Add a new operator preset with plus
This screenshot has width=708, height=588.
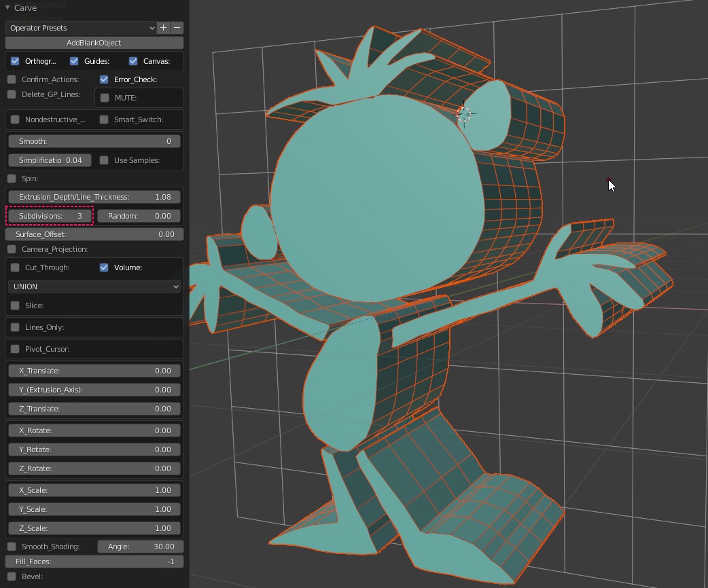163,28
